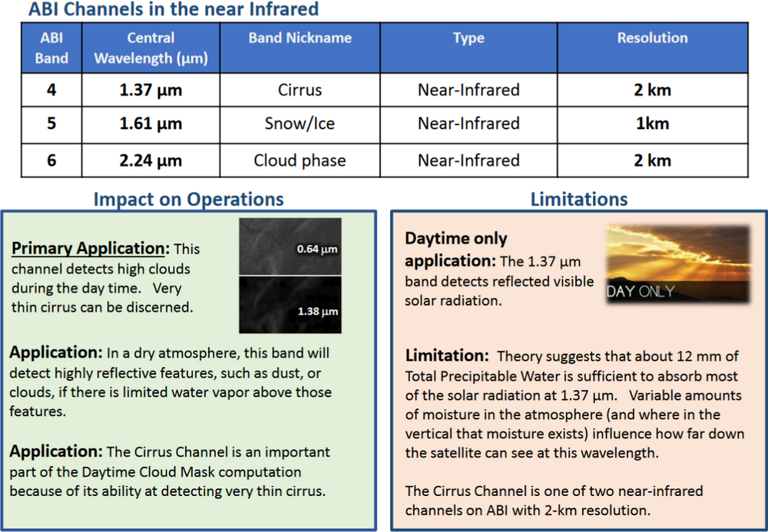
Task: Click the 'Band Nickname' column header
Action: click(x=300, y=38)
